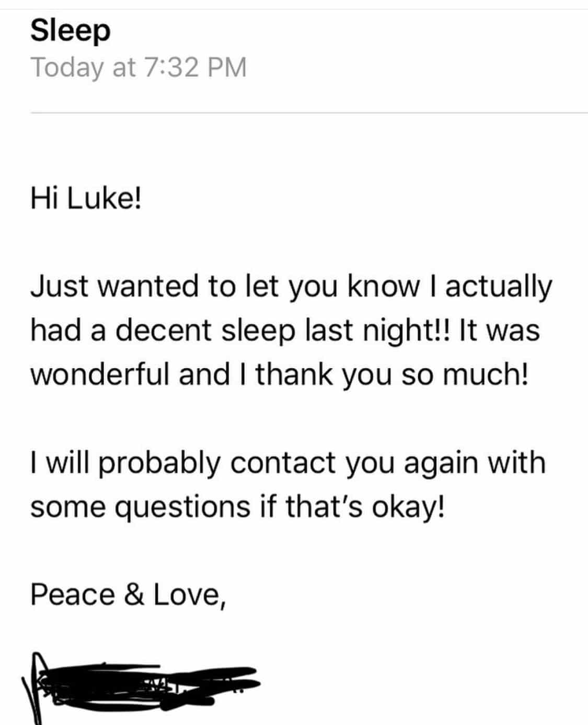Screen dimensions: 588x725
Task: Click the sign-off "Peace & Love,"
Action: coord(129,595)
